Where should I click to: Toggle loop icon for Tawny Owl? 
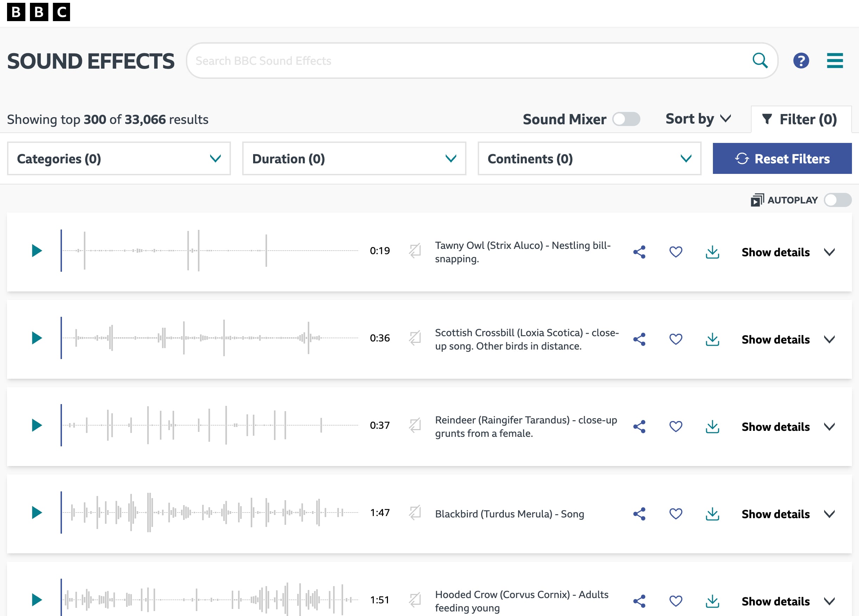415,251
